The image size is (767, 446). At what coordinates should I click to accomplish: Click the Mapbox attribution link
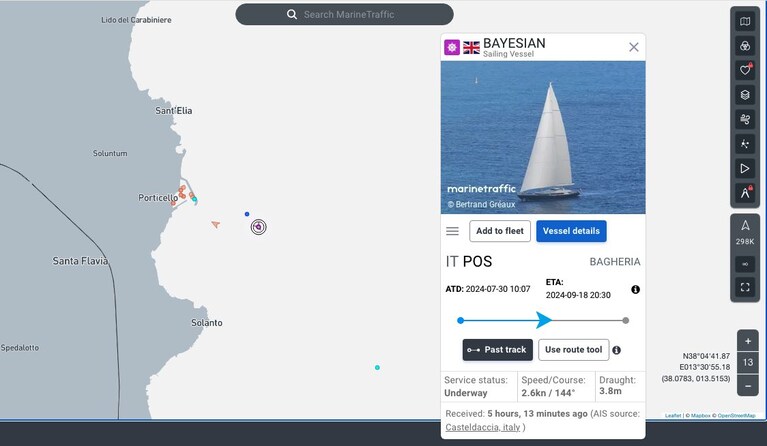[700, 416]
